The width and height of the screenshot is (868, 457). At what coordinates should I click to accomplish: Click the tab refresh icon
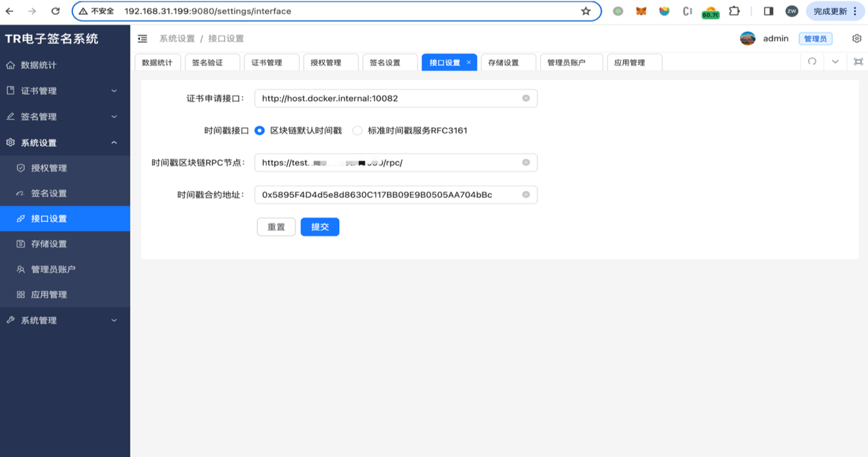click(x=812, y=61)
